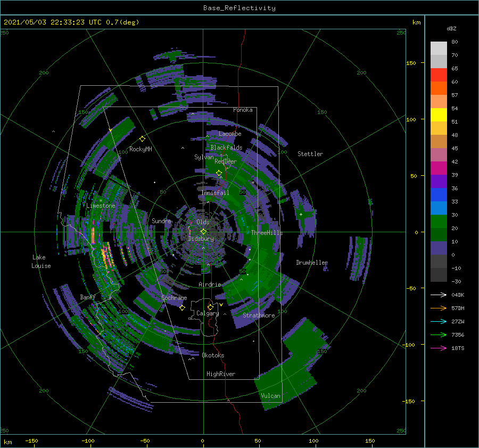Click the white plus marker east of ThreeHills
479x448 pixels.
301,214
